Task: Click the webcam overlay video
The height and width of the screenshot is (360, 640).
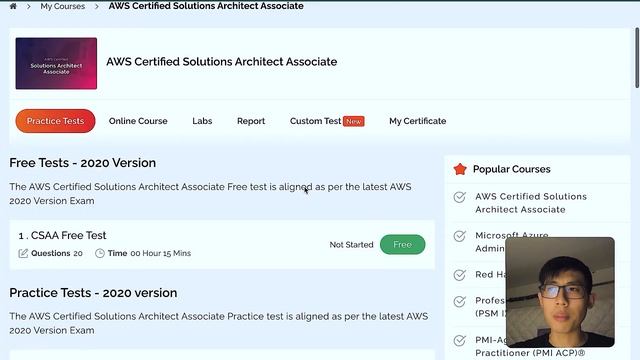Action: tap(560, 292)
